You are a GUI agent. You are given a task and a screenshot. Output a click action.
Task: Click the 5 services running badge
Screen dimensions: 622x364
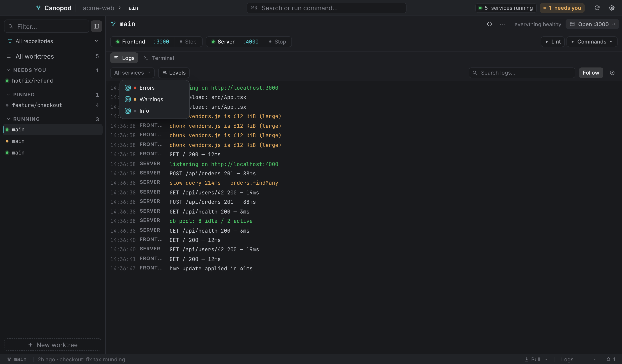[506, 8]
